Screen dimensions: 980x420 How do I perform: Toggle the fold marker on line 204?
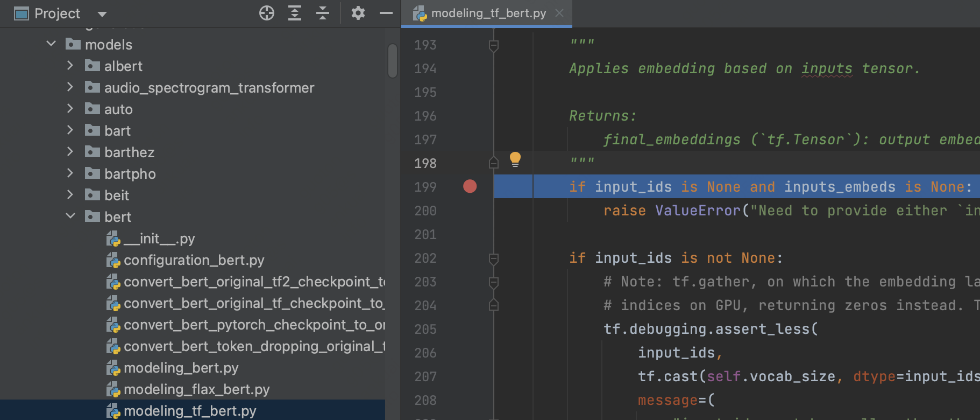point(493,305)
